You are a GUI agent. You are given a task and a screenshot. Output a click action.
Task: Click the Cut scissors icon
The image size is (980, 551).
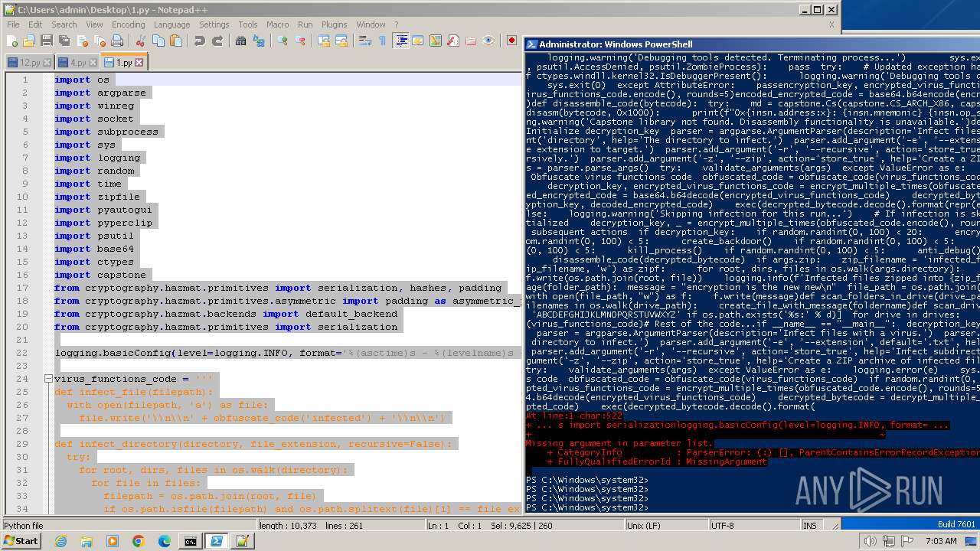point(141,41)
